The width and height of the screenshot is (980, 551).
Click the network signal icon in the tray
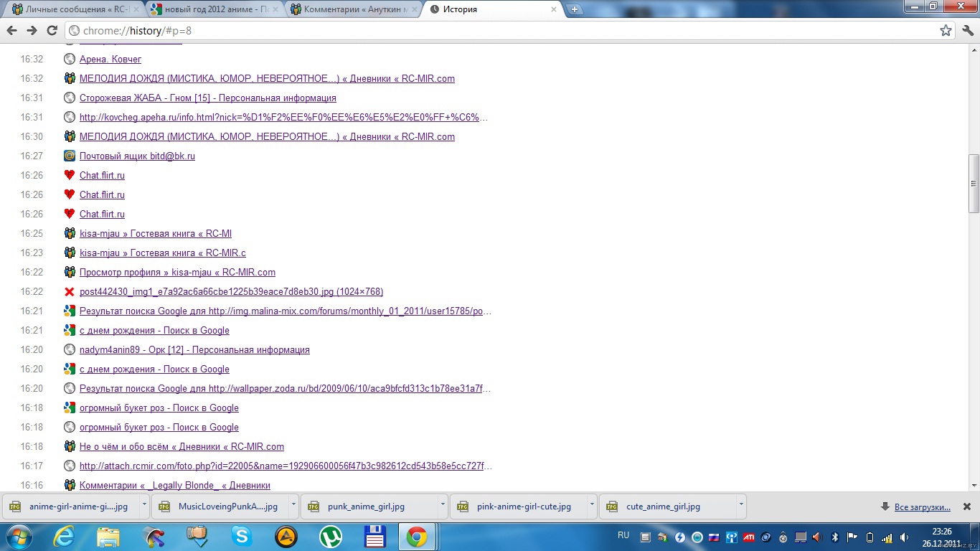(887, 537)
